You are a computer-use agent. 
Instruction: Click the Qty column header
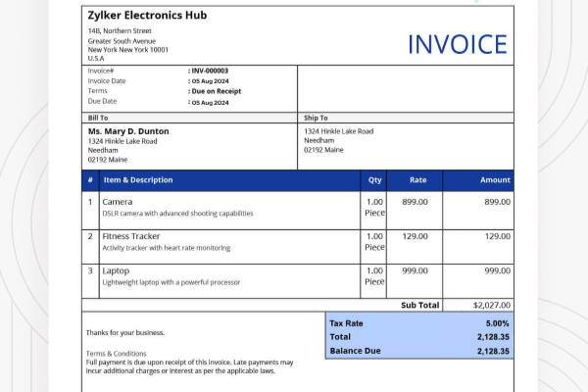click(x=374, y=179)
